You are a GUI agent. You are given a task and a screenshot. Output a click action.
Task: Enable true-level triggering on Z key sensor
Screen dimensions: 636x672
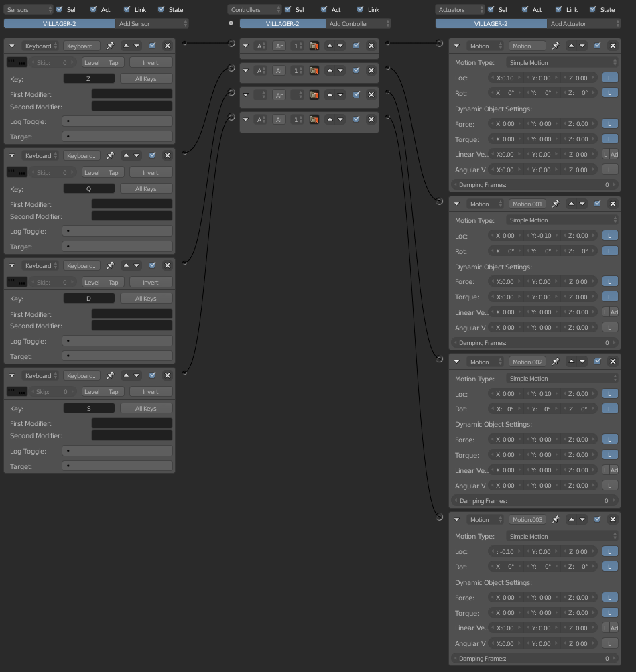click(x=13, y=62)
